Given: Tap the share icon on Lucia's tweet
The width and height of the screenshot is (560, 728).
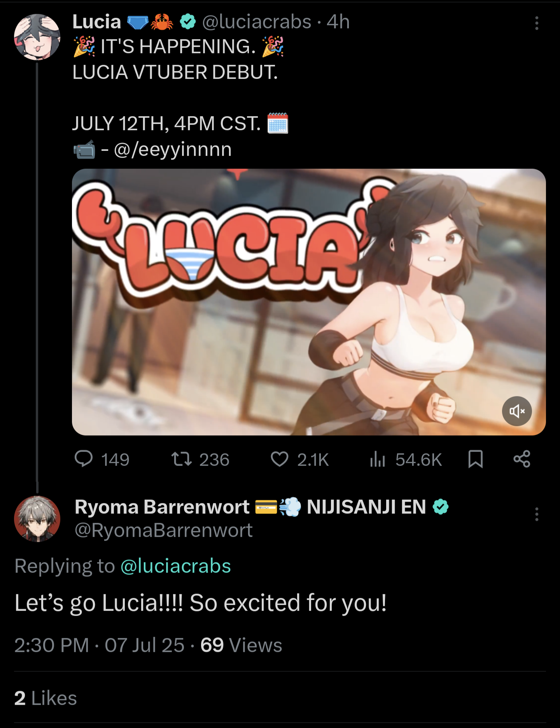Looking at the screenshot, I should (x=521, y=459).
